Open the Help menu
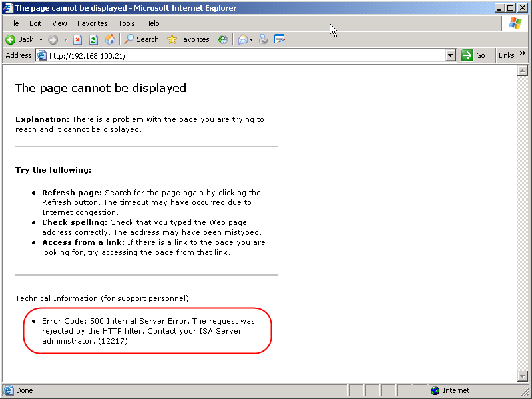Image resolution: width=532 pixels, height=399 pixels. point(152,23)
